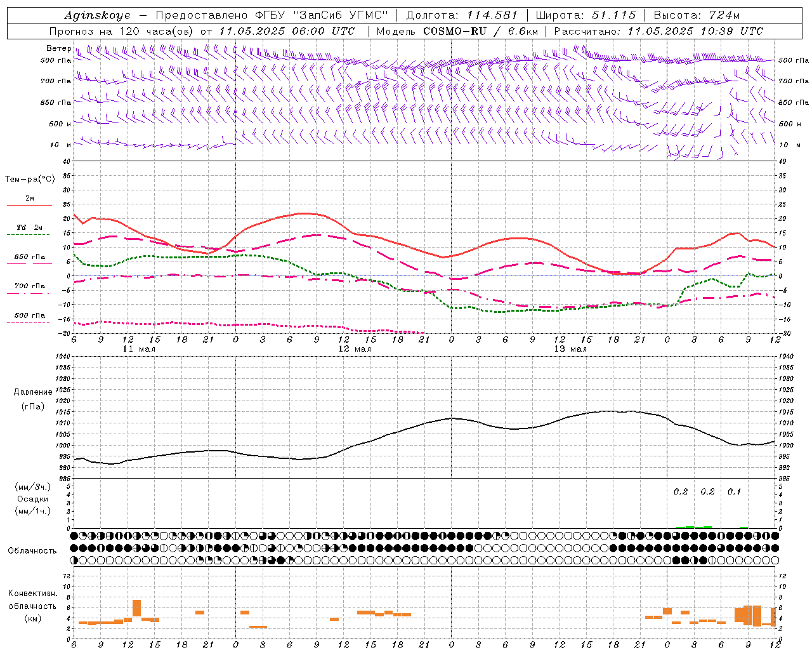The height and width of the screenshot is (650, 812).
Task: Click the Облачность cloud cover row label
Action: [32, 550]
